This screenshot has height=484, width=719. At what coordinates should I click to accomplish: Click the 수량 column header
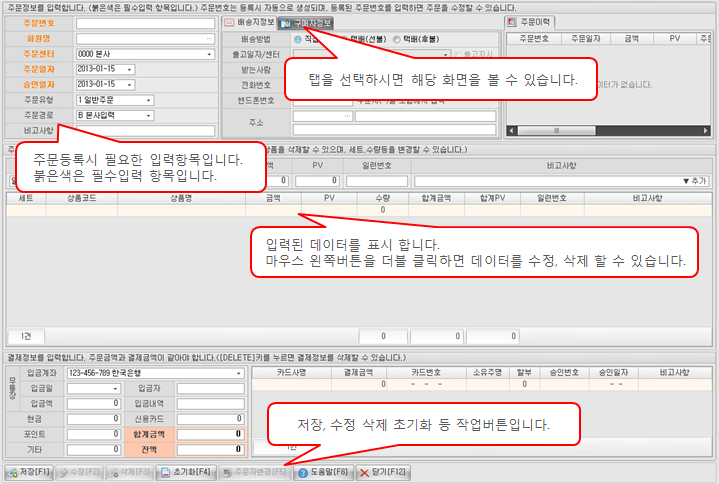[382, 198]
